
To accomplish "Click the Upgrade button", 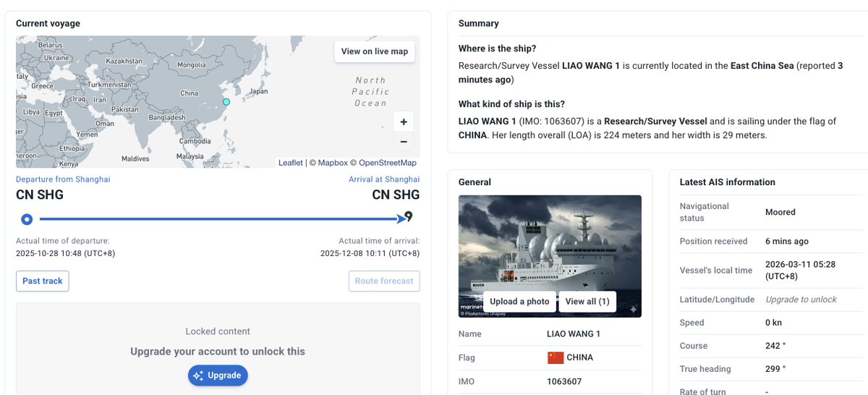I will [218, 375].
